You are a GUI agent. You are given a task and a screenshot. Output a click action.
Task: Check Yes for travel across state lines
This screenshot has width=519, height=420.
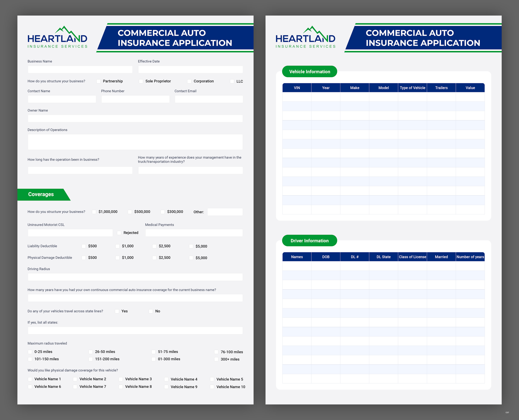point(117,311)
